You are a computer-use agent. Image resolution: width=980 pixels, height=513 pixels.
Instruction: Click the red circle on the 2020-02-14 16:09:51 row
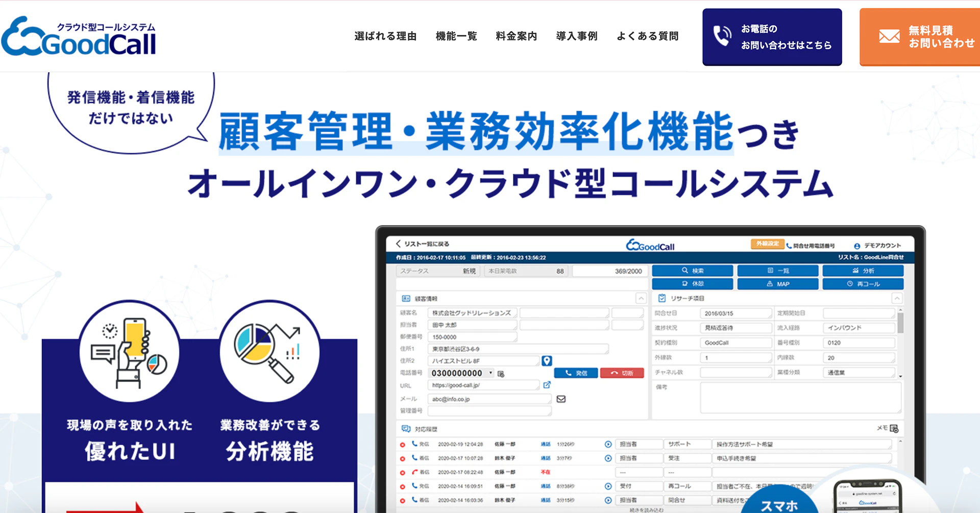[x=403, y=486]
